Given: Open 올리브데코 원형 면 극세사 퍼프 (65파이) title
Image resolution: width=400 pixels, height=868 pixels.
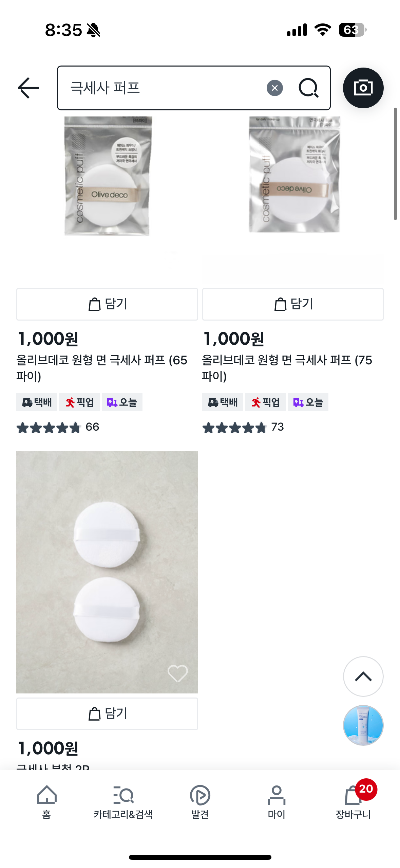Looking at the screenshot, I should point(102,368).
